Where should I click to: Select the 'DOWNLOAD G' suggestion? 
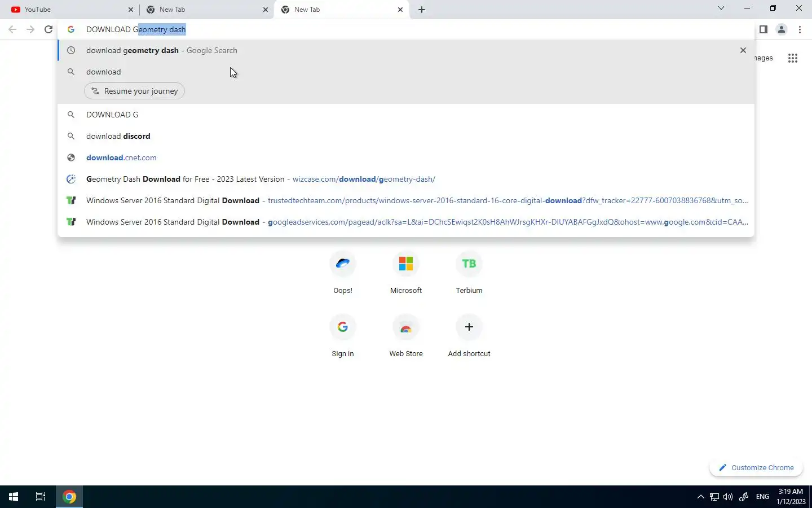point(406,115)
